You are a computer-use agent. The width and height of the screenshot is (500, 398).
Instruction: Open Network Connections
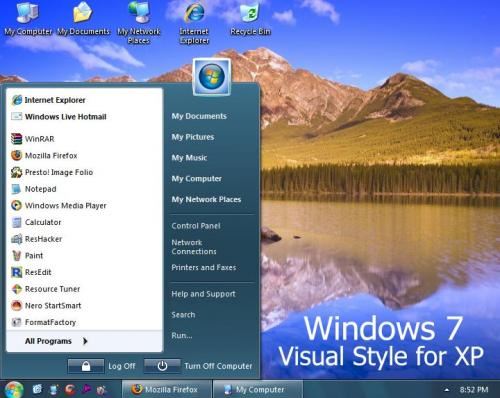click(x=194, y=247)
